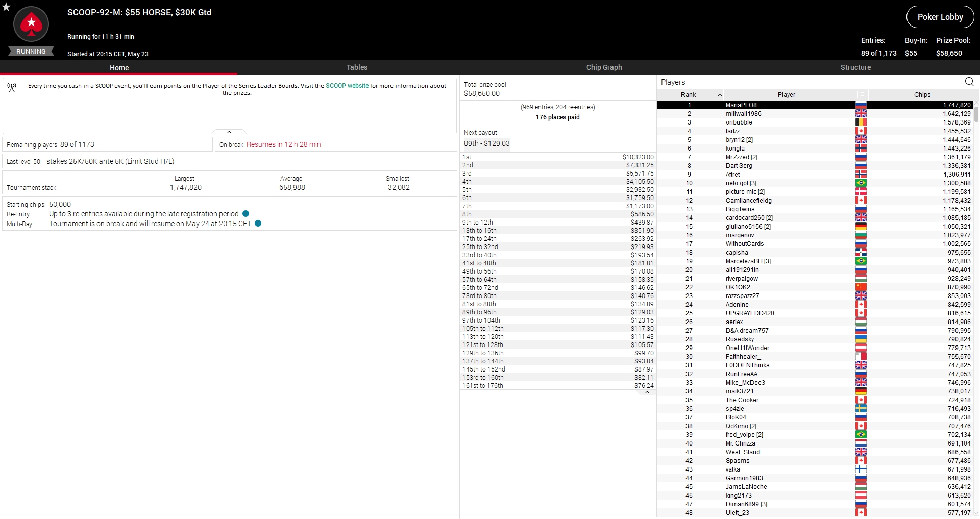Click Average stack value 658,988

292,187
